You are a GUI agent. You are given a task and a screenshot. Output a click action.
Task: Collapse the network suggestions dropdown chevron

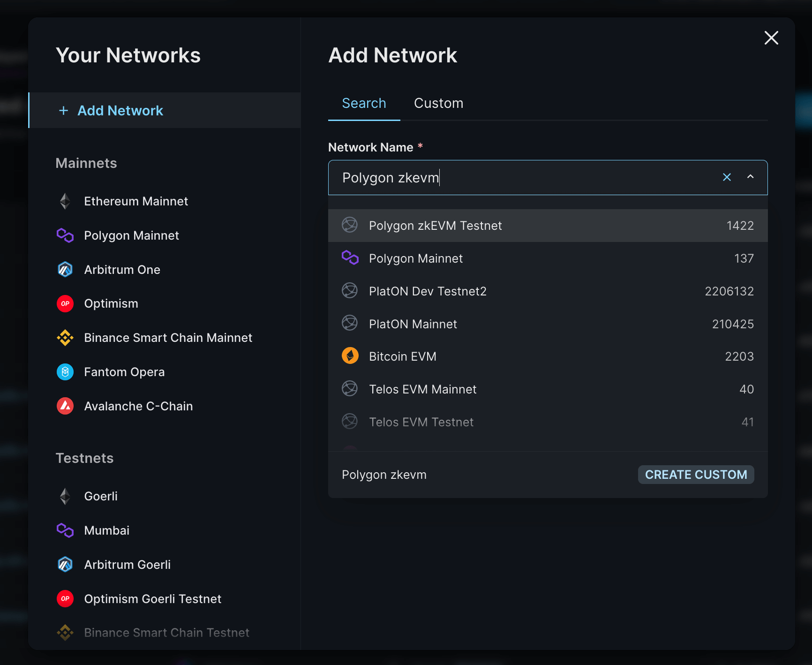tap(751, 177)
